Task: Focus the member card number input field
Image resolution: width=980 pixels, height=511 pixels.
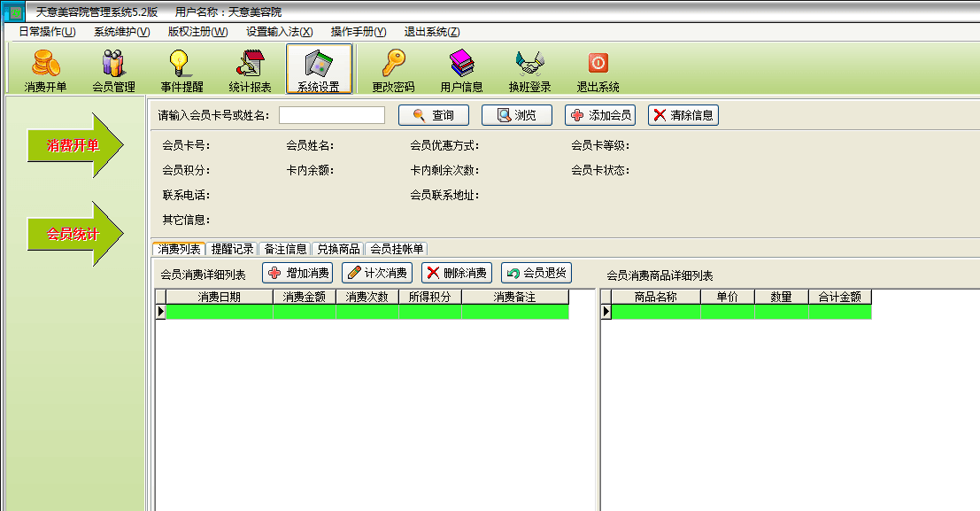Action: pyautogui.click(x=332, y=115)
